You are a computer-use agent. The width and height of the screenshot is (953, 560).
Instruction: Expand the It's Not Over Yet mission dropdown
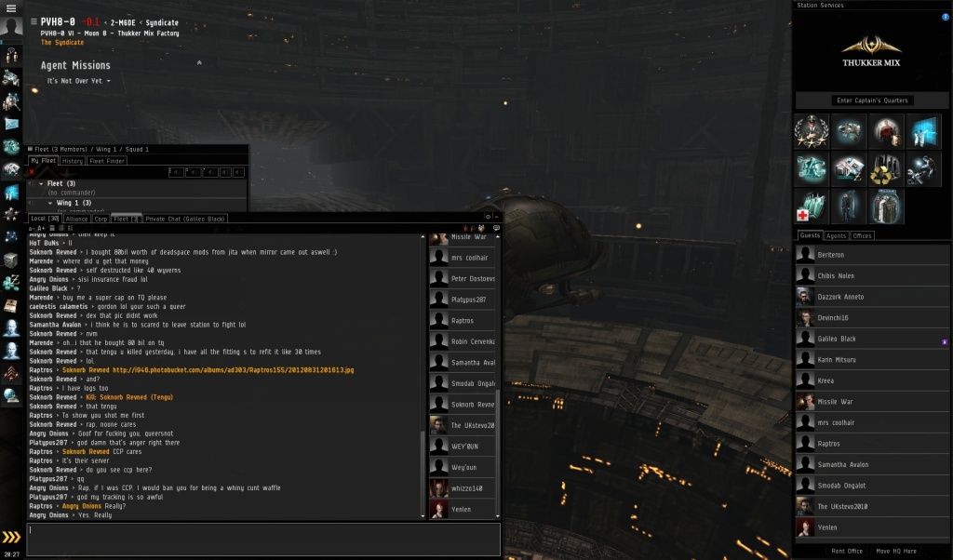click(109, 81)
